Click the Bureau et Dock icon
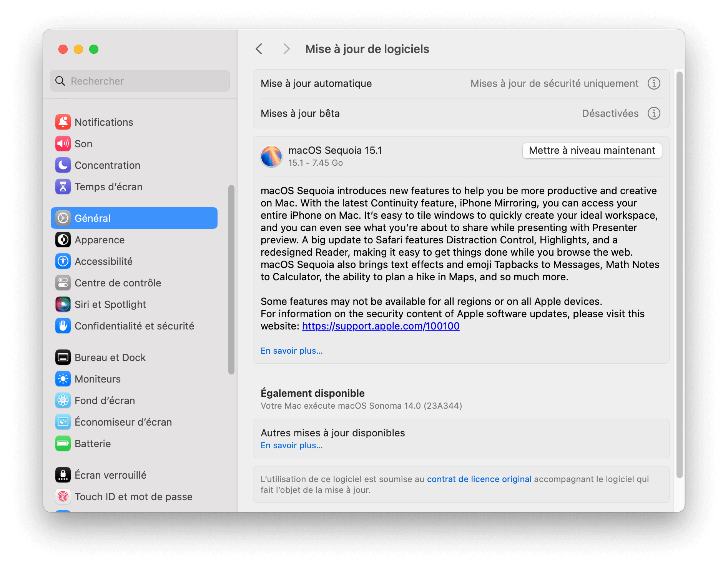 [x=63, y=357]
